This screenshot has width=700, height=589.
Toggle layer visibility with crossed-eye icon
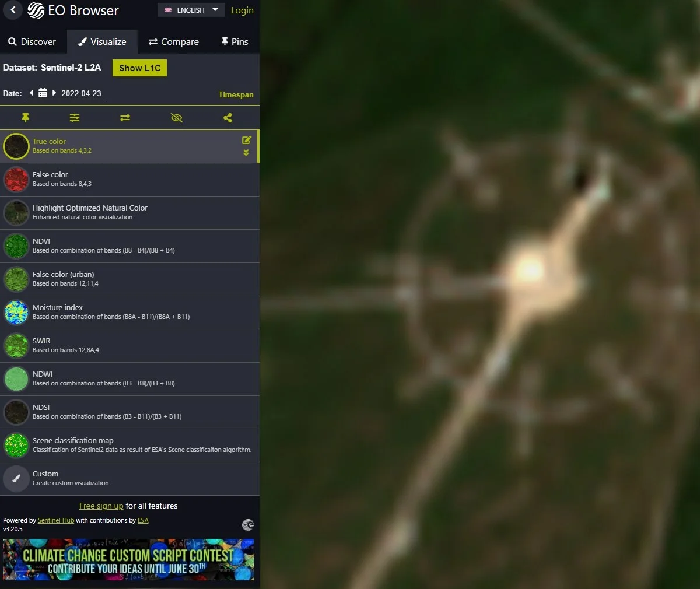[x=176, y=118]
